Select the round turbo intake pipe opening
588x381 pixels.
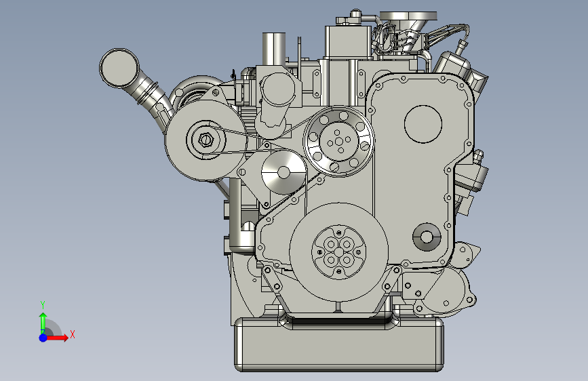(119, 68)
